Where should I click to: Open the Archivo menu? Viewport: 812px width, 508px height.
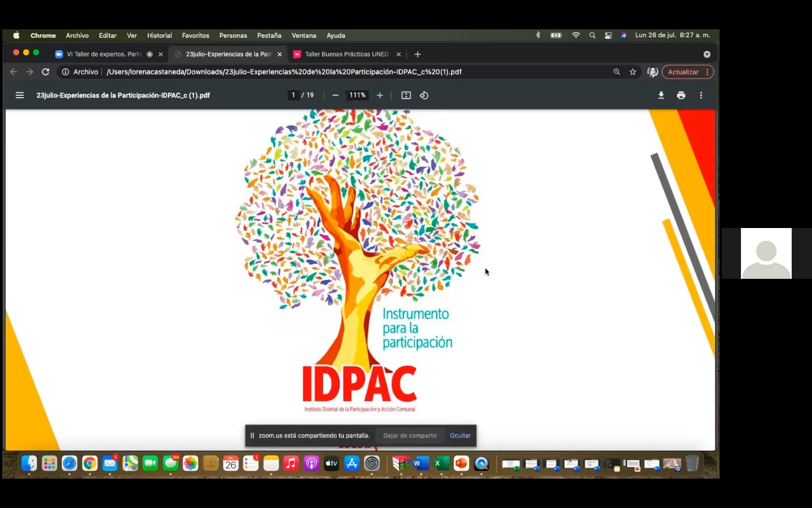pos(77,36)
